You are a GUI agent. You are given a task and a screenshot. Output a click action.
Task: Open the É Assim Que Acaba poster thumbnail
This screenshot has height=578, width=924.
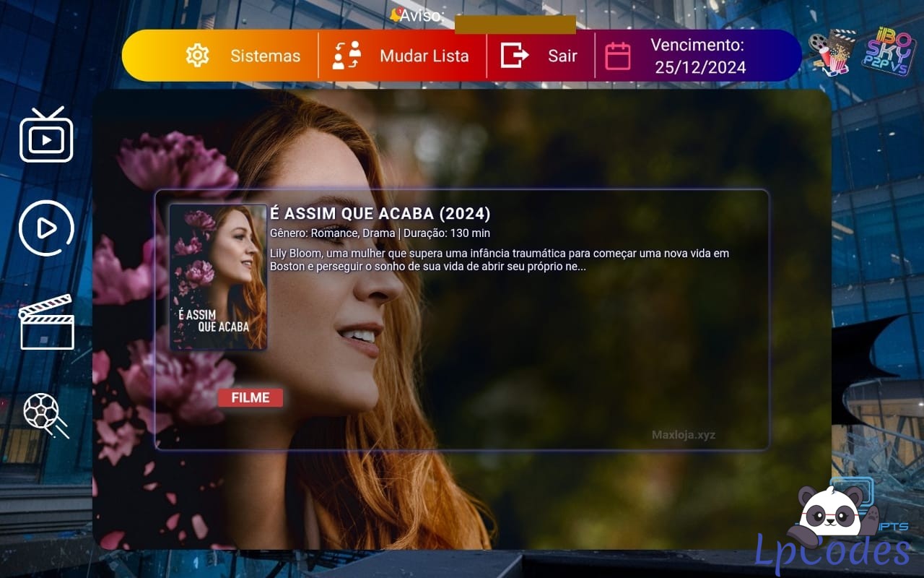pyautogui.click(x=218, y=277)
